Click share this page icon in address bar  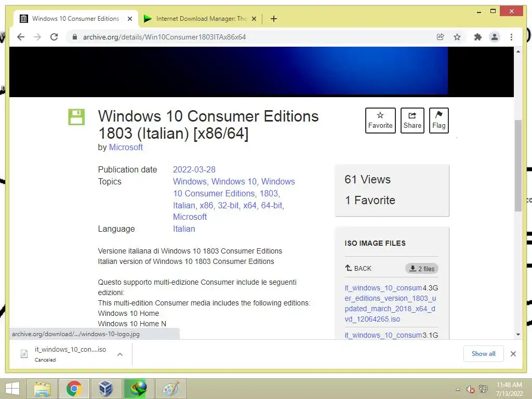[x=441, y=37]
